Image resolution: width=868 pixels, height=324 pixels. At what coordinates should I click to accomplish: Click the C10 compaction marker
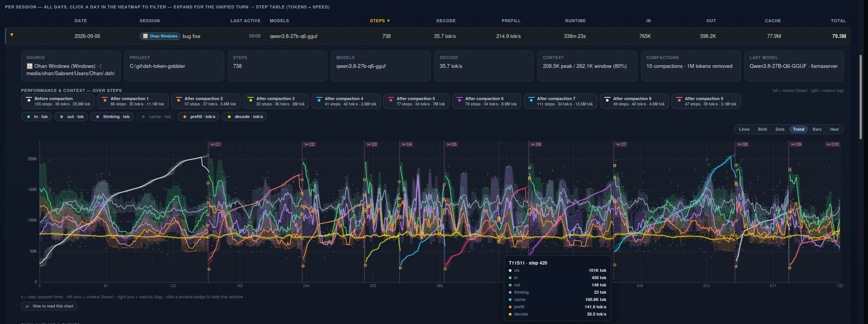tap(833, 145)
